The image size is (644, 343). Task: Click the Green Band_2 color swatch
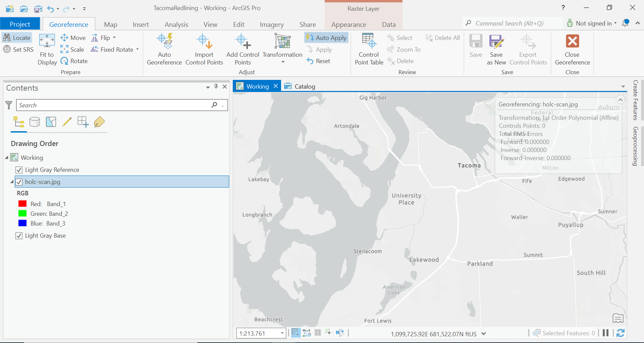coord(22,213)
